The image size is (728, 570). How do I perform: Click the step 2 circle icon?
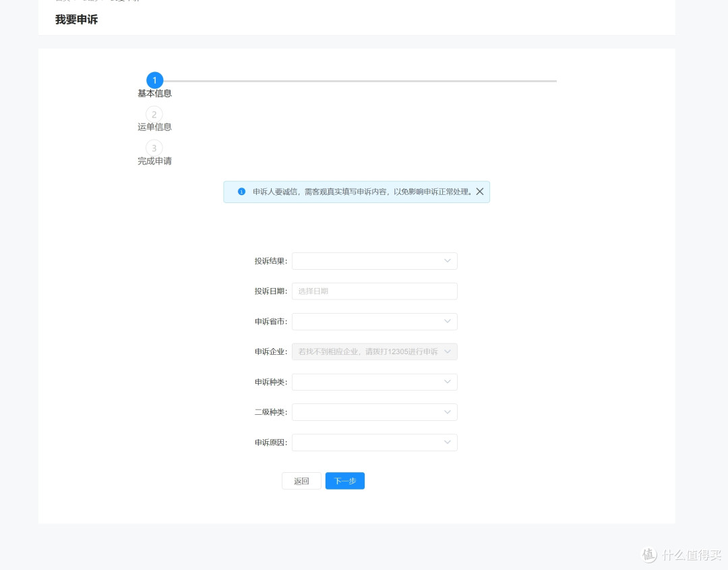pos(154,115)
